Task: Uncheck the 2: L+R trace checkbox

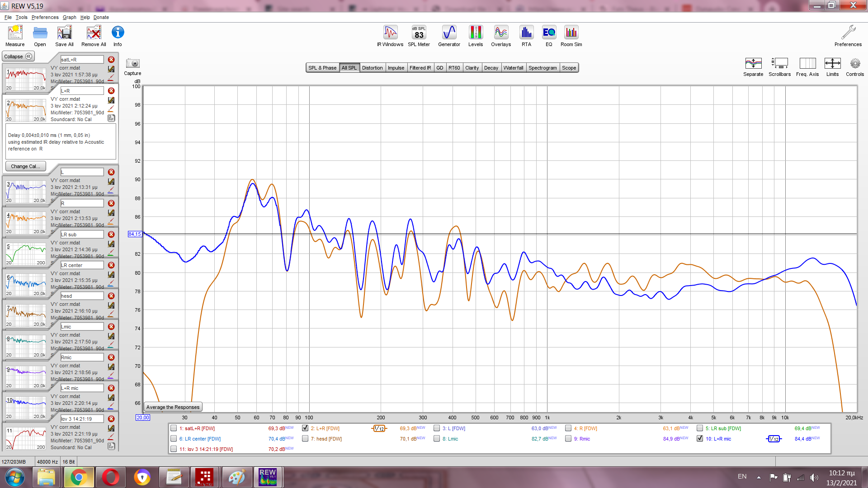Action: coord(305,428)
